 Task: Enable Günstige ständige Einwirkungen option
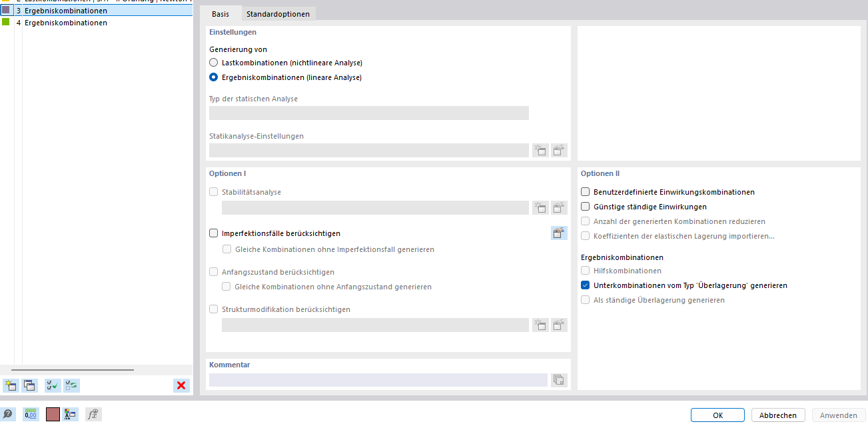click(586, 207)
